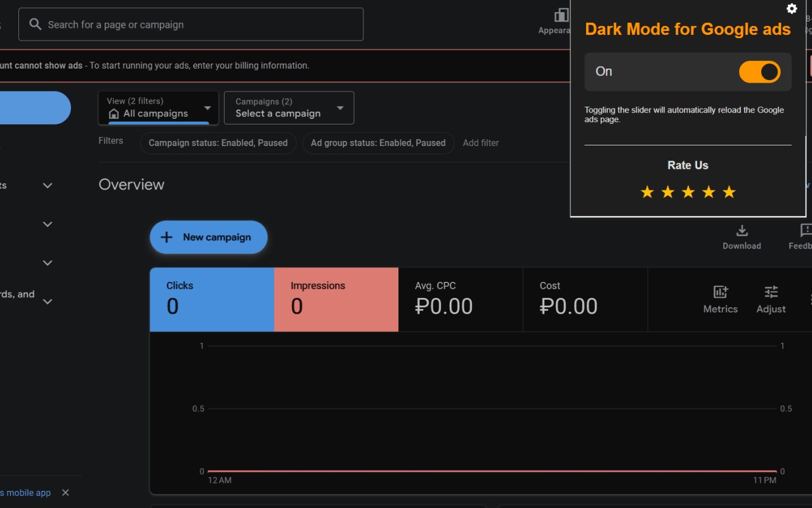
Task: Select the Avg. CPC metric card
Action: [461, 300]
